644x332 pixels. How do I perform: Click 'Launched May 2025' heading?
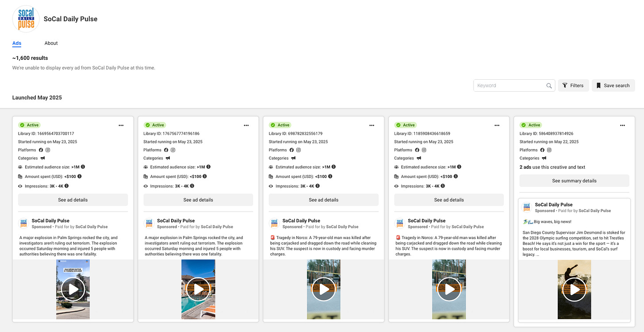[37, 97]
